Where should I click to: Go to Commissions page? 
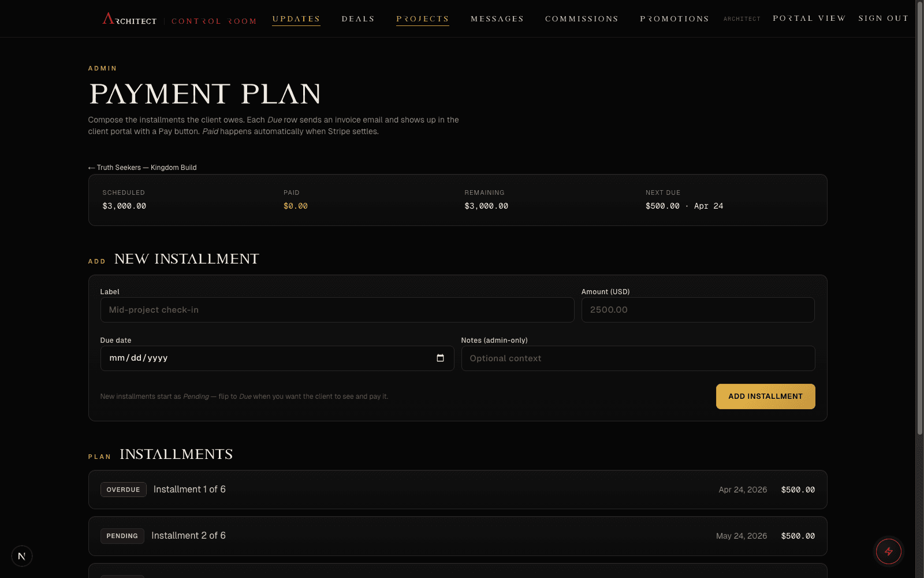(x=582, y=19)
